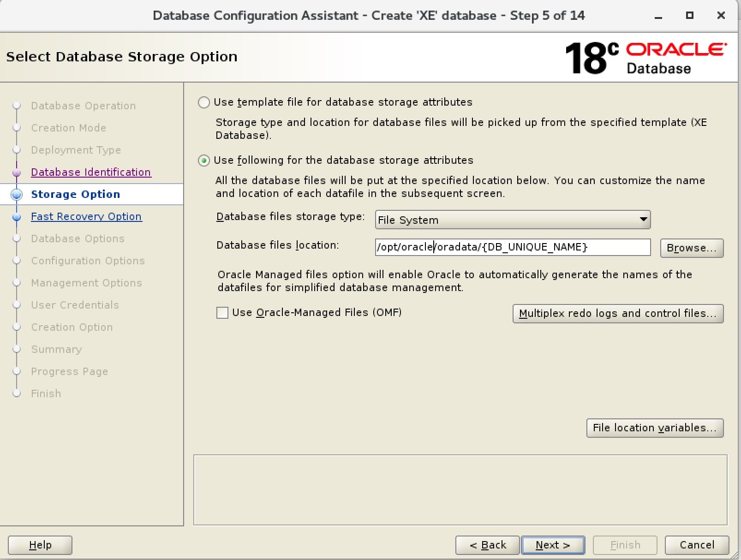Click the Database Identification step bullet icon
Screen dimensions: 741x560
17,172
